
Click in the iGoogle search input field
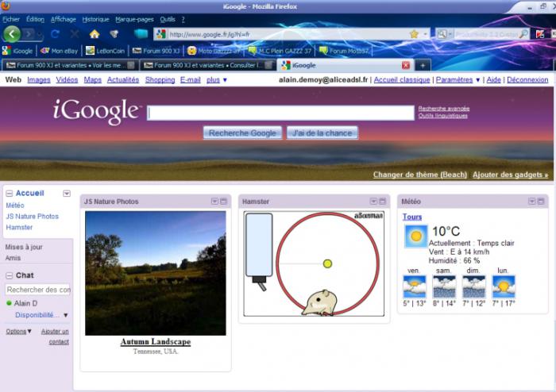280,113
